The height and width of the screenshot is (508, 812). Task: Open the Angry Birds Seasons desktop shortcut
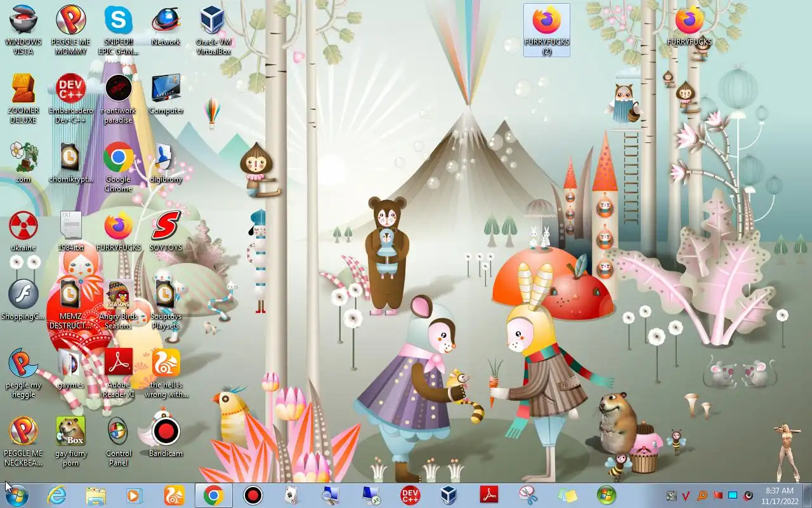pos(119,304)
